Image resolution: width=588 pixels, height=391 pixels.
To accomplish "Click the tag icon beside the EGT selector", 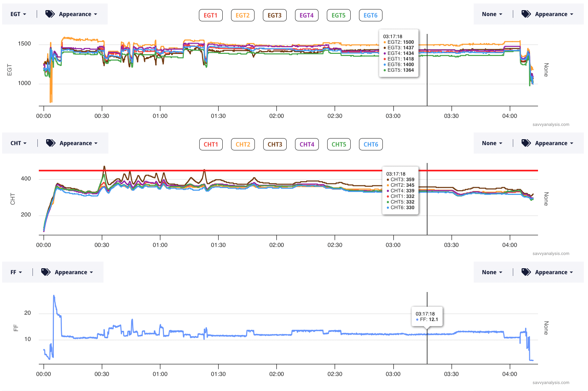I will [50, 14].
